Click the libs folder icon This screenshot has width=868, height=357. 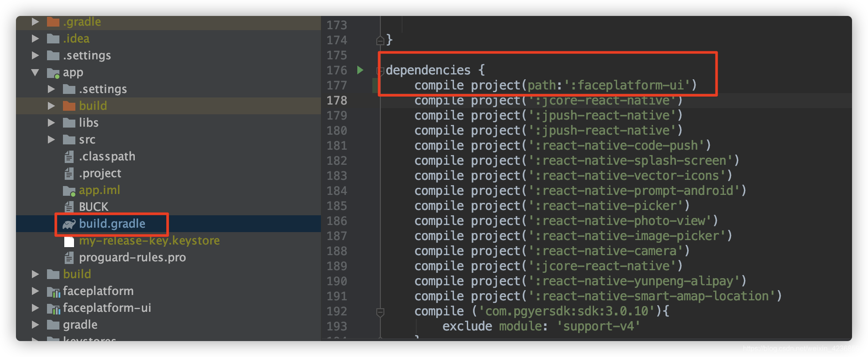pyautogui.click(x=69, y=123)
